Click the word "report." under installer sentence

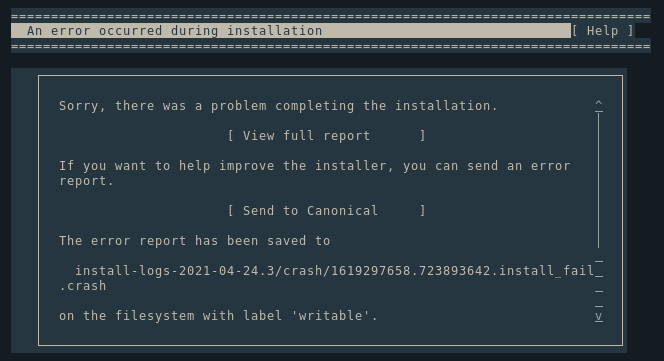[x=86, y=181]
